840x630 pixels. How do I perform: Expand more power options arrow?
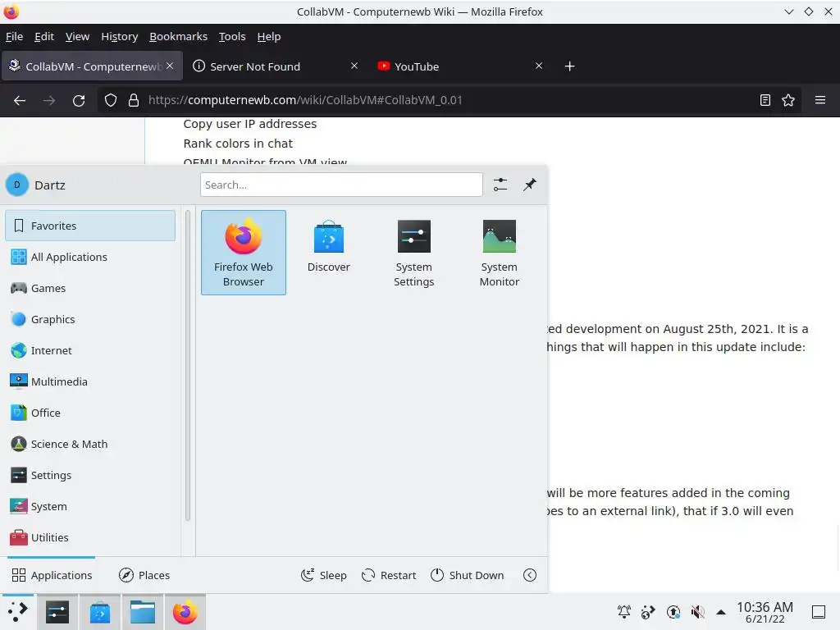[x=530, y=575]
